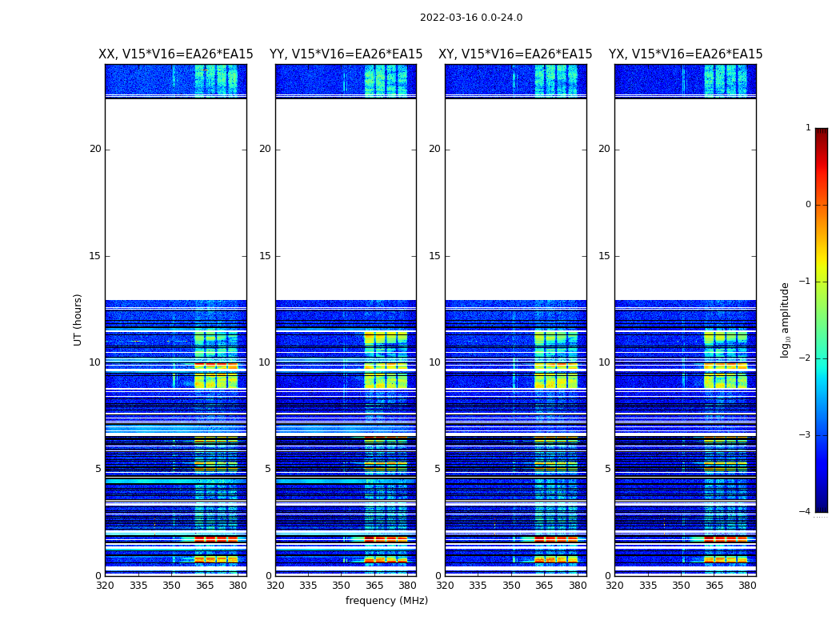Click the 320 tick label under XX panel

click(106, 586)
